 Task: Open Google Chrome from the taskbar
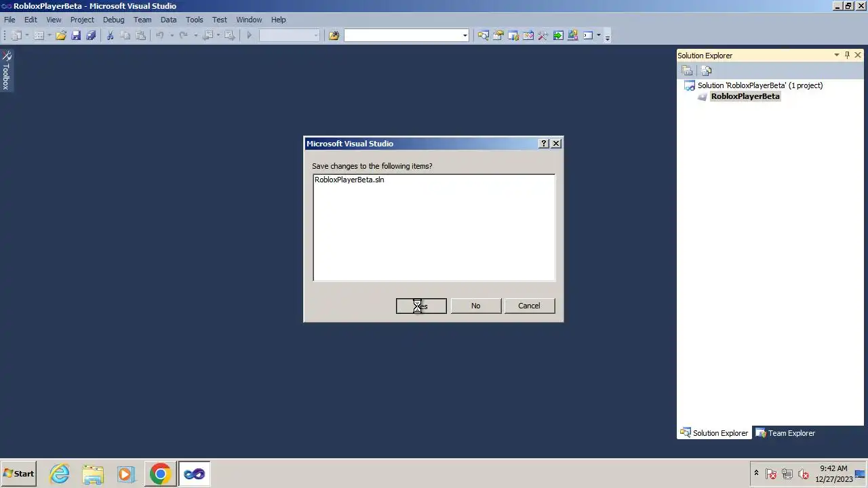click(x=160, y=474)
